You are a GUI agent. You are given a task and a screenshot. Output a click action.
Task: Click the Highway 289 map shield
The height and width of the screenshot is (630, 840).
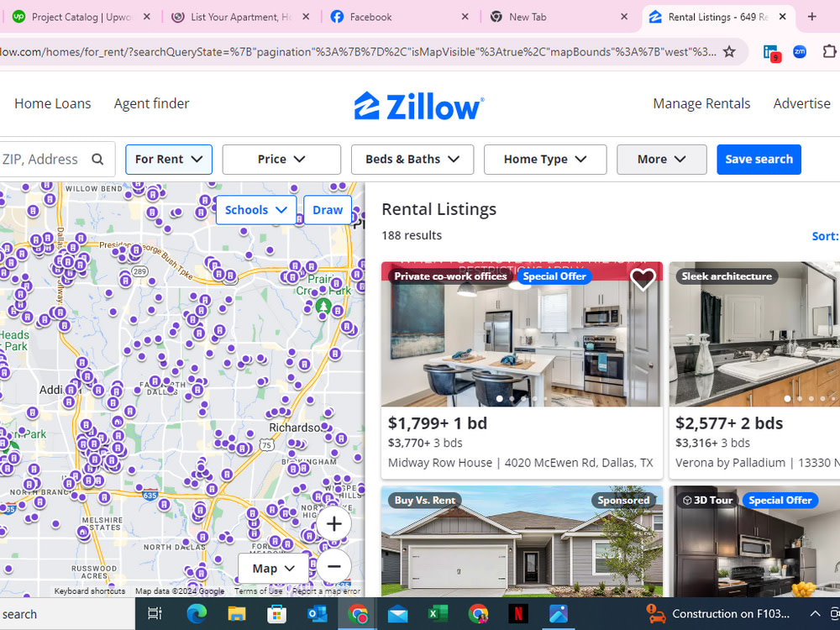point(139,271)
